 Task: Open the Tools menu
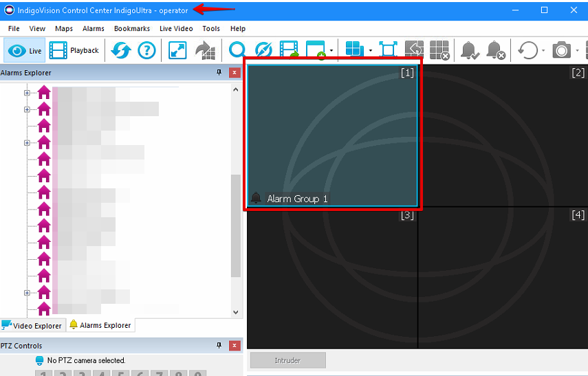click(211, 28)
